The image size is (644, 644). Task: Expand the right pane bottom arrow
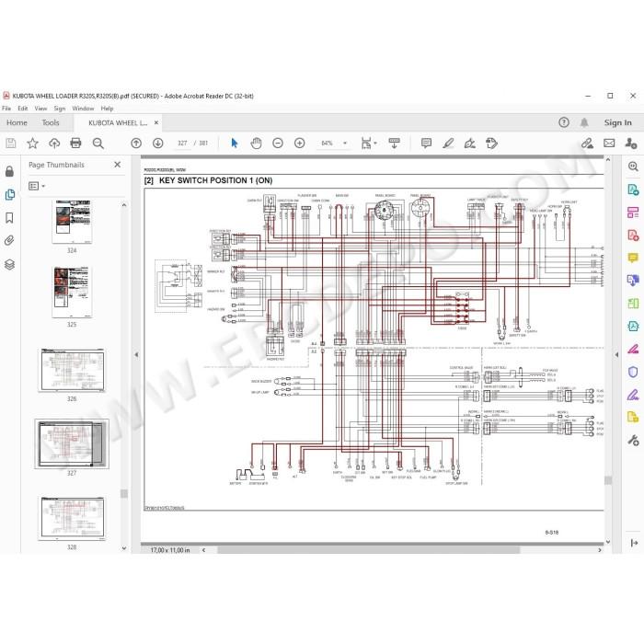[633, 543]
